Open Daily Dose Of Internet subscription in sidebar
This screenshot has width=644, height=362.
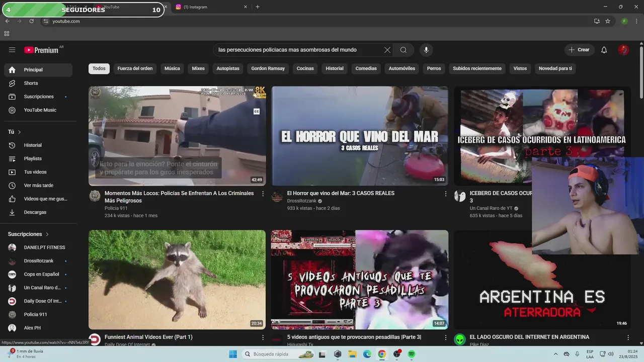(x=38, y=301)
